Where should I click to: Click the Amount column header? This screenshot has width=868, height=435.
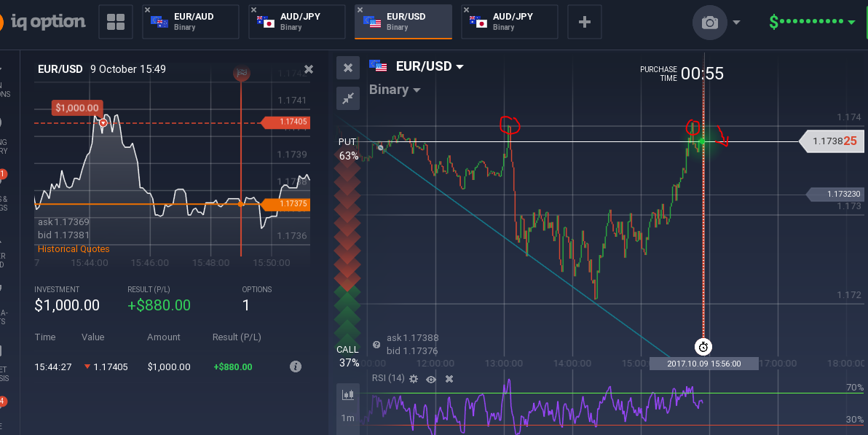[x=163, y=337]
